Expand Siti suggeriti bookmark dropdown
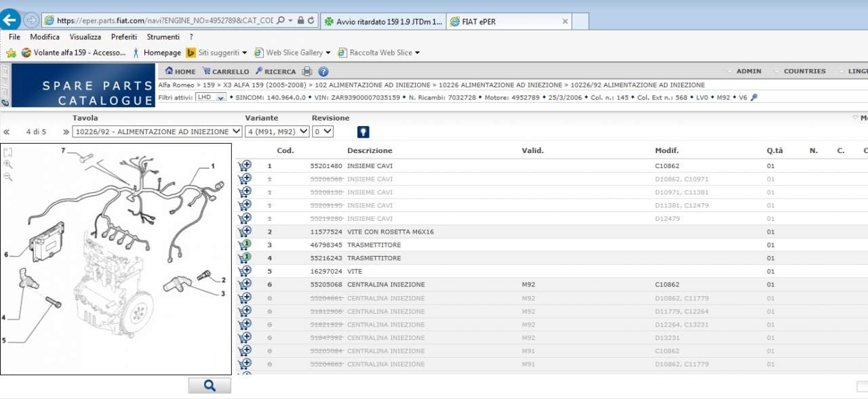868x399 pixels. pyautogui.click(x=246, y=52)
